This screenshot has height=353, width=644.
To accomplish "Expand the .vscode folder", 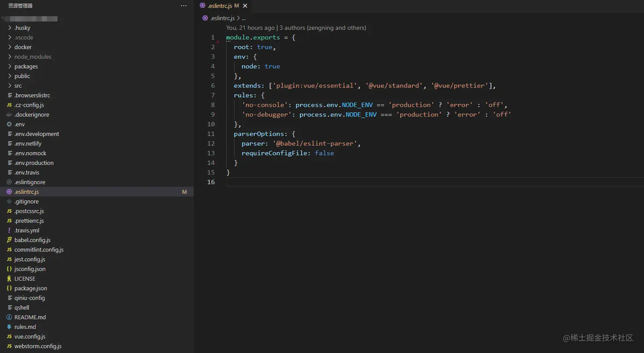I will click(x=10, y=37).
